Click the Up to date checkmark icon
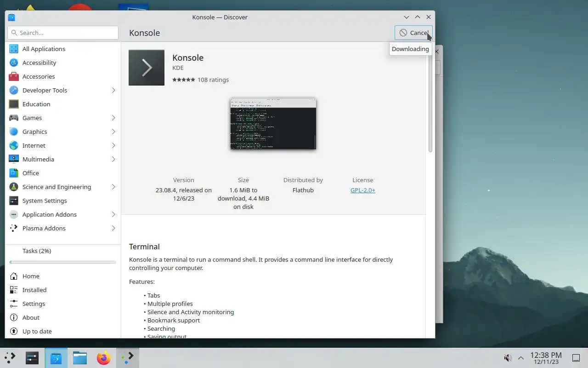588x368 pixels. pos(14,331)
